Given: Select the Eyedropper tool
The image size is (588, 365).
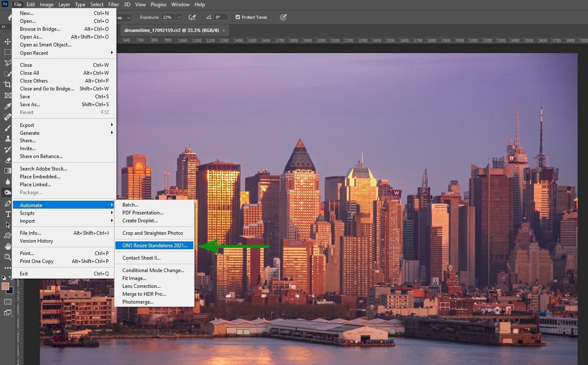Looking at the screenshot, I should (x=7, y=106).
